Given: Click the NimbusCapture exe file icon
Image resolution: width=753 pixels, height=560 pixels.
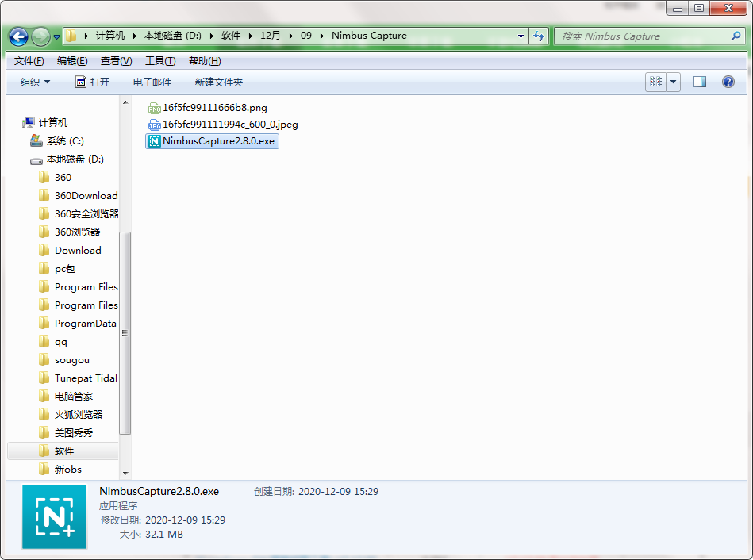Looking at the screenshot, I should pyautogui.click(x=154, y=141).
